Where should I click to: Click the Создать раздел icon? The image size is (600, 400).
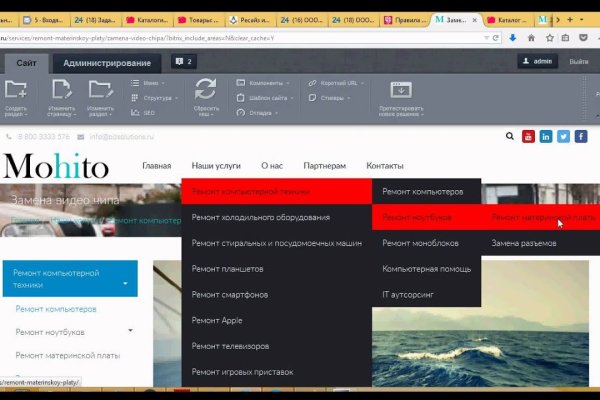point(16,90)
